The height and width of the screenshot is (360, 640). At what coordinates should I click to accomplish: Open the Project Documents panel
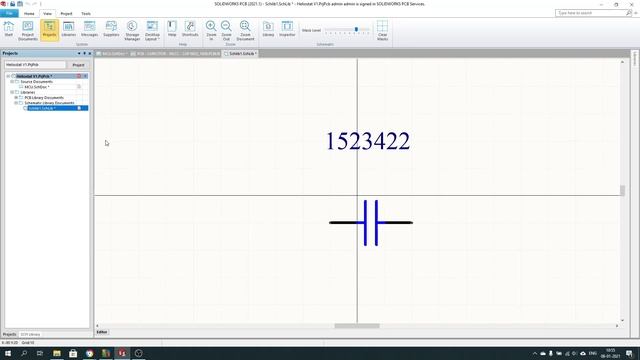tap(28, 31)
